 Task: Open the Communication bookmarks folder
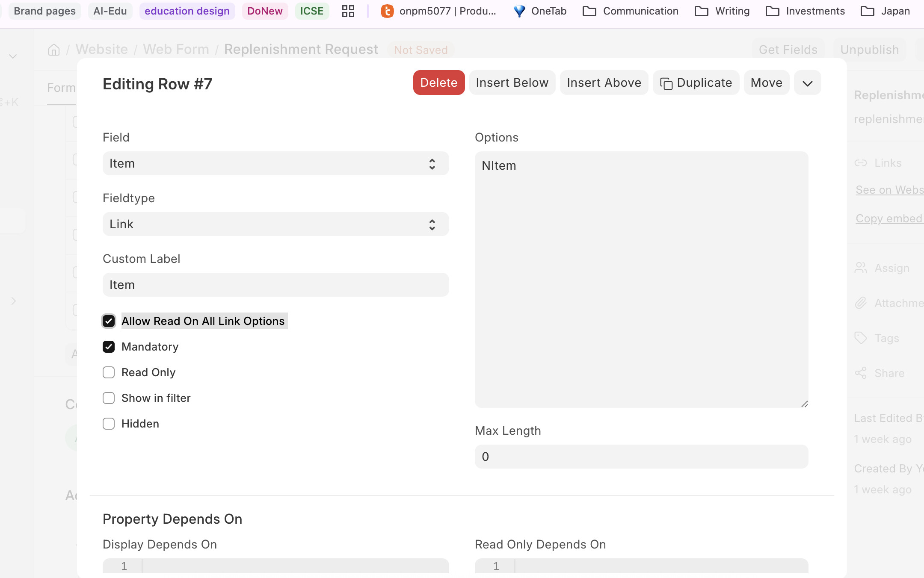tap(631, 11)
